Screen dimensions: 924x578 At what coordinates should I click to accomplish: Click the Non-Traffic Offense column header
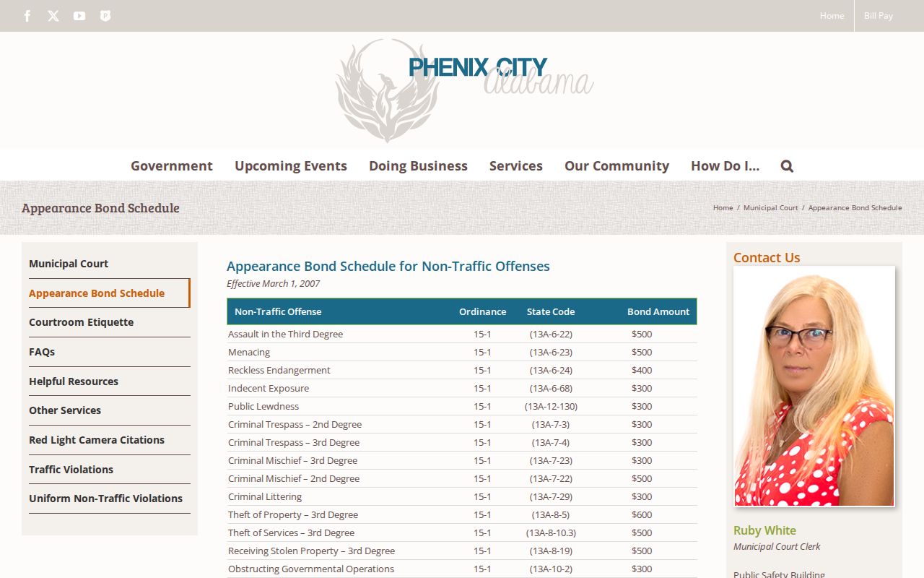278,311
